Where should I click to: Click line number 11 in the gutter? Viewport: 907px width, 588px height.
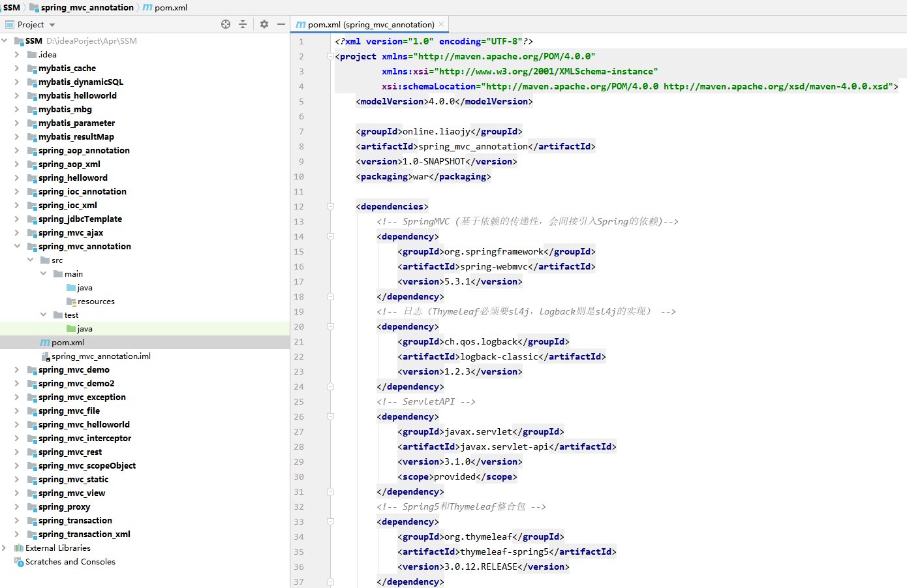(299, 191)
